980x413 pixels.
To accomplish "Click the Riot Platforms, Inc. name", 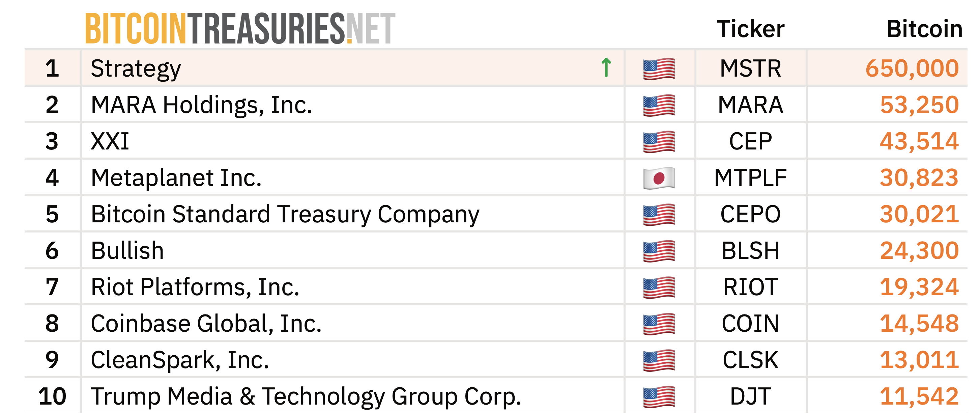I will click(x=195, y=287).
